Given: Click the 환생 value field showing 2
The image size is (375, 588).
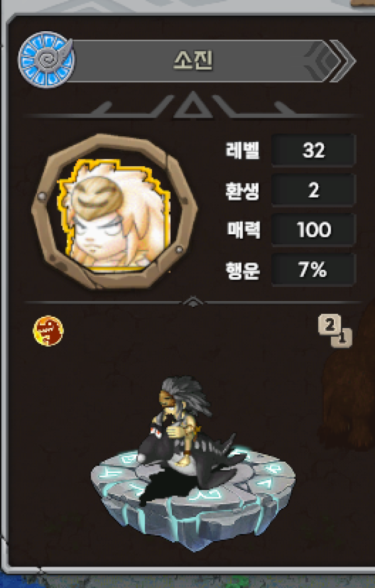Looking at the screenshot, I should (314, 190).
